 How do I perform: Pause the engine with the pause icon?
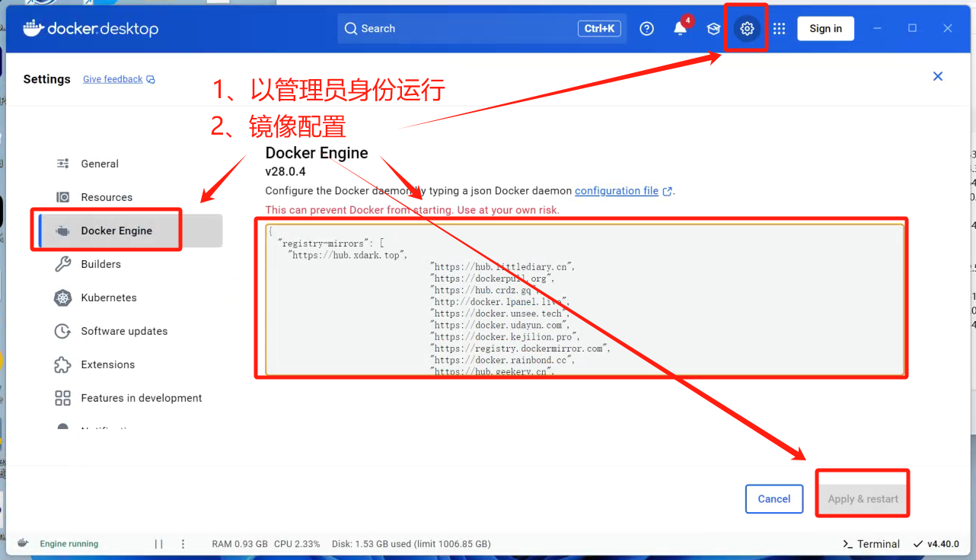click(159, 543)
